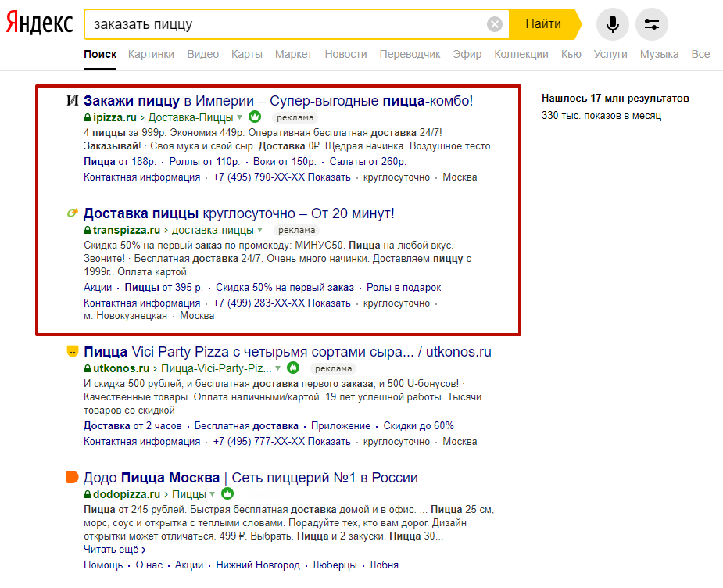Open the Видео tab
Viewport: 723px width, 588px height.
[x=203, y=55]
